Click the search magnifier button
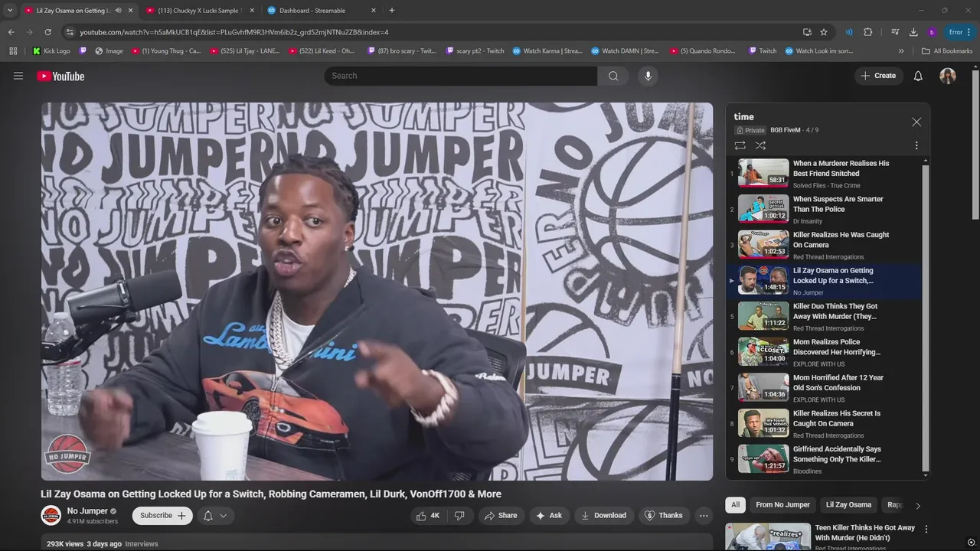980x551 pixels. click(613, 76)
